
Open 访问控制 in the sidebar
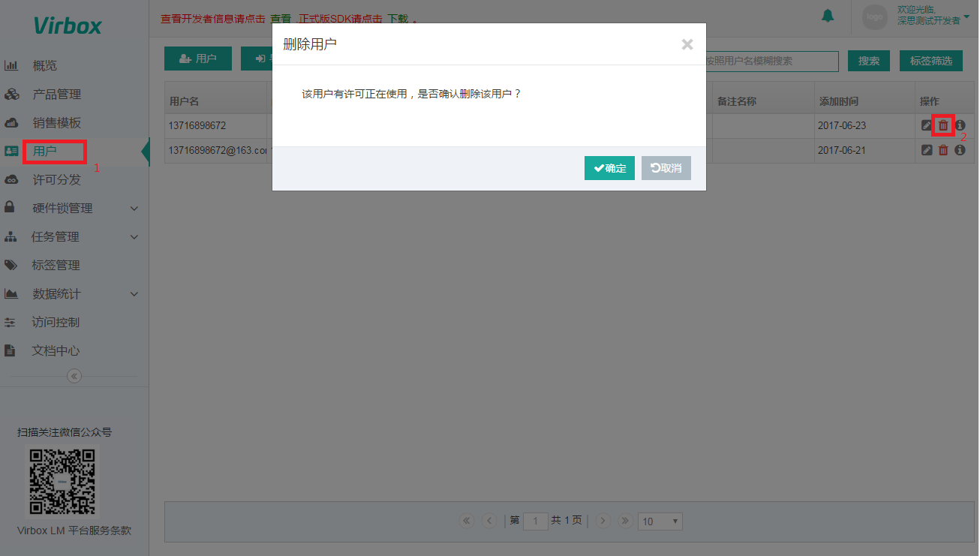tap(56, 323)
